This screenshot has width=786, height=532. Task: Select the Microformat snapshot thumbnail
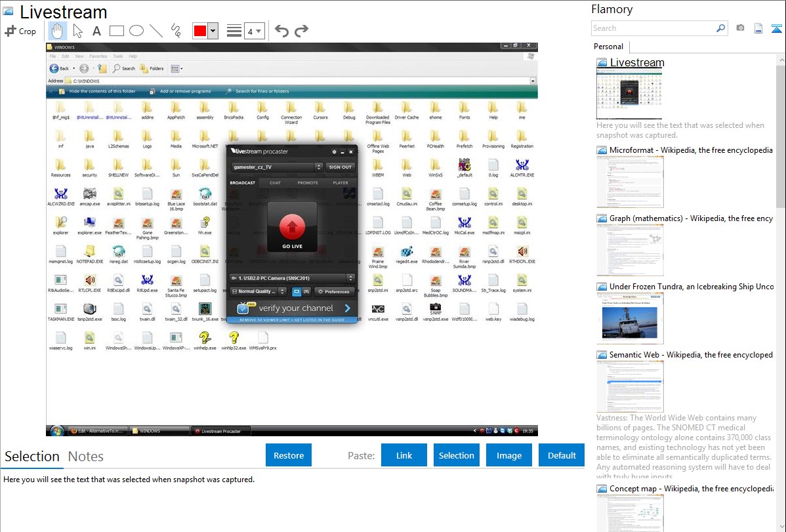point(630,182)
